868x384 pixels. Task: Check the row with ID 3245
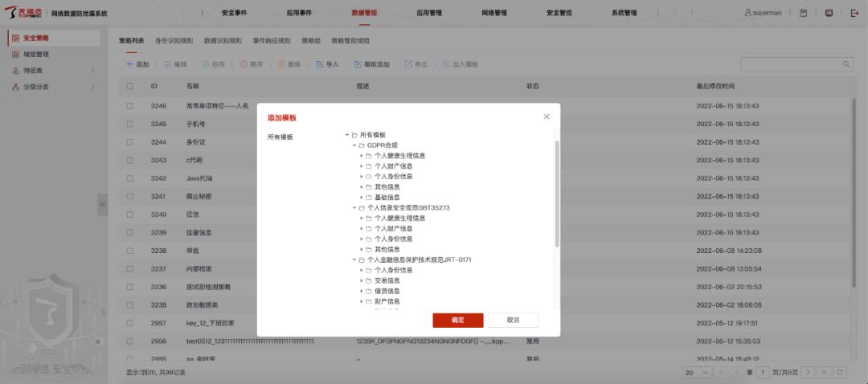[129, 124]
